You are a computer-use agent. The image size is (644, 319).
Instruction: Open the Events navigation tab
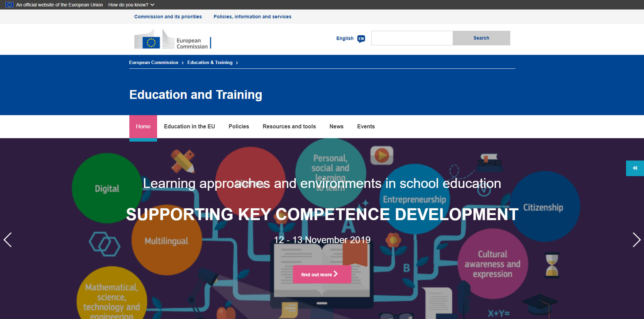coord(366,126)
